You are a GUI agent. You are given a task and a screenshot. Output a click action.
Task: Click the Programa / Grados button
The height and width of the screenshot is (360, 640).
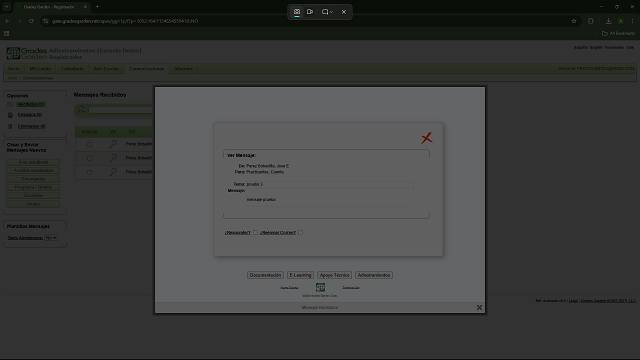pyautogui.click(x=33, y=187)
